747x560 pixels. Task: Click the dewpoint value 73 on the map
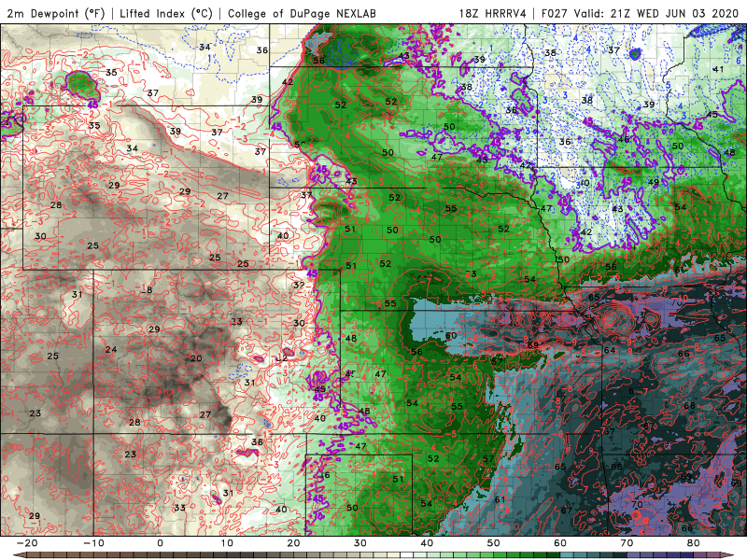(471, 273)
